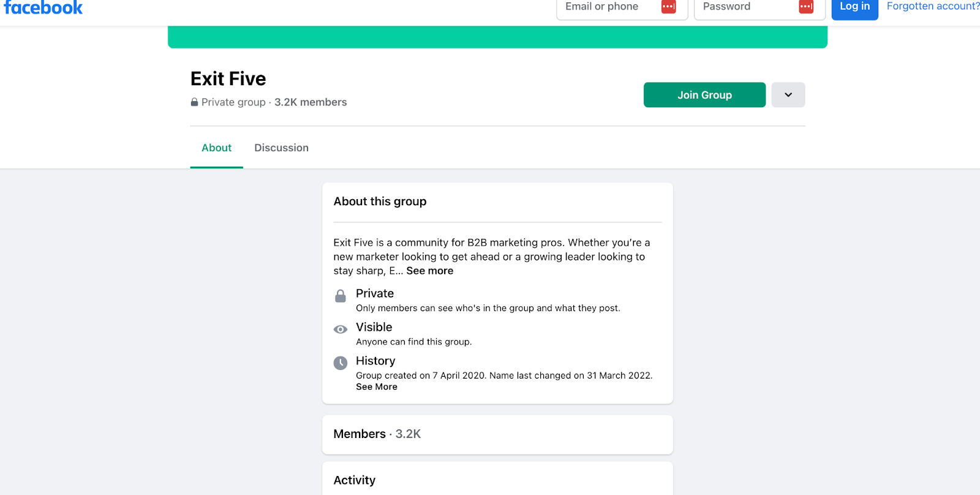Switch to the Discussion tab
The image size is (980, 495).
(281, 148)
